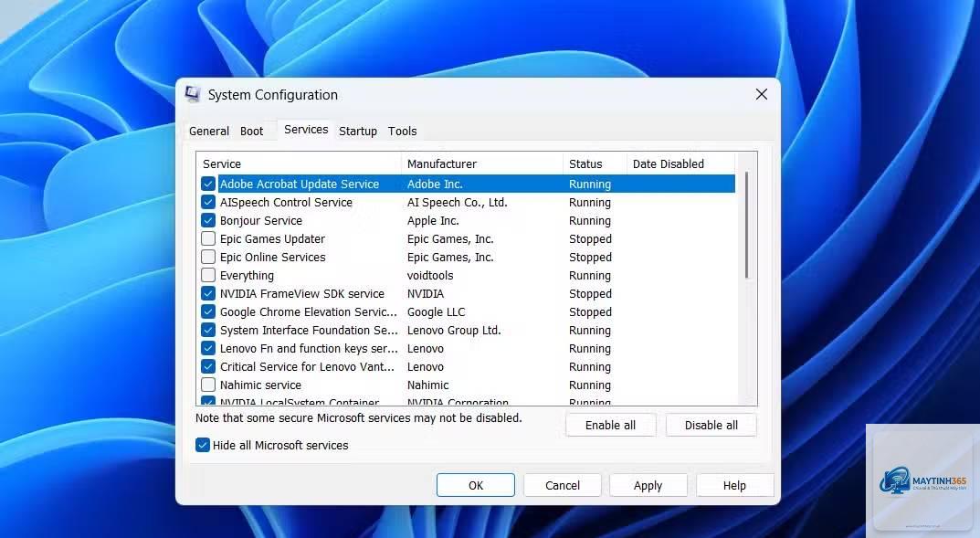
Task: Select the Services tab
Action: click(x=306, y=130)
